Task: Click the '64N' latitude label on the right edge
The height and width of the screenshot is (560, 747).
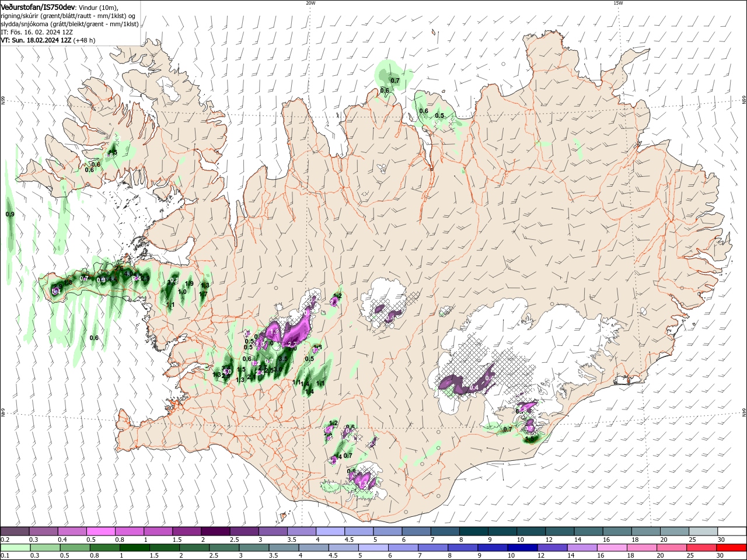Action: [x=744, y=412]
